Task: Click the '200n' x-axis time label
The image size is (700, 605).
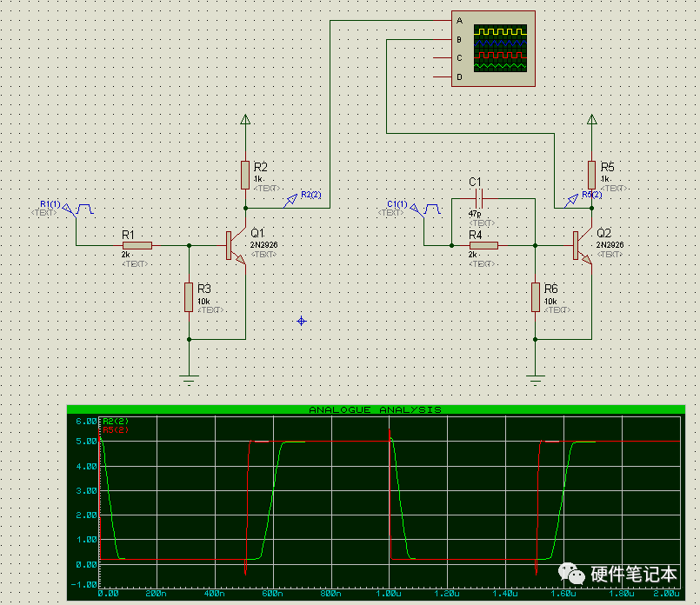Action: pyautogui.click(x=156, y=594)
